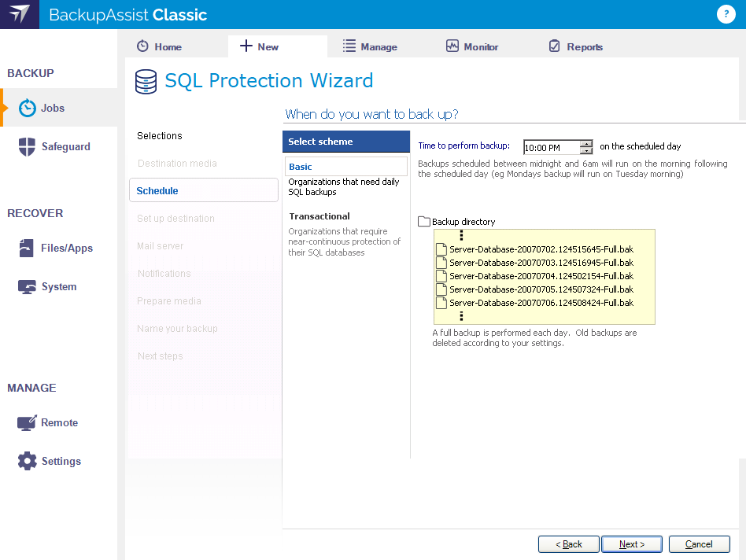
Task: Open the New tab
Action: [278, 46]
